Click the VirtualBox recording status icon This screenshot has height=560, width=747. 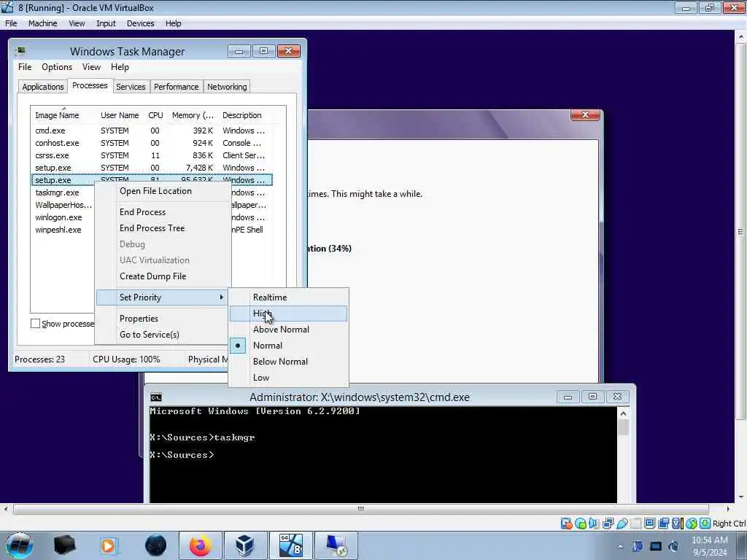(x=663, y=524)
